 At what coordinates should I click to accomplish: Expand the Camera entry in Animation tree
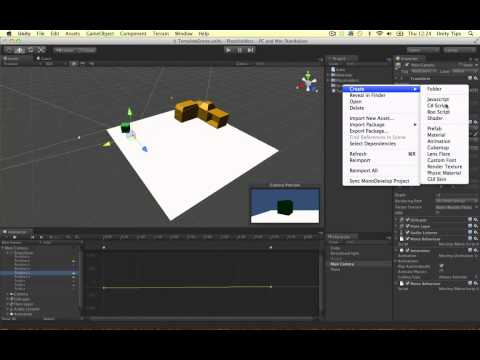8,294
